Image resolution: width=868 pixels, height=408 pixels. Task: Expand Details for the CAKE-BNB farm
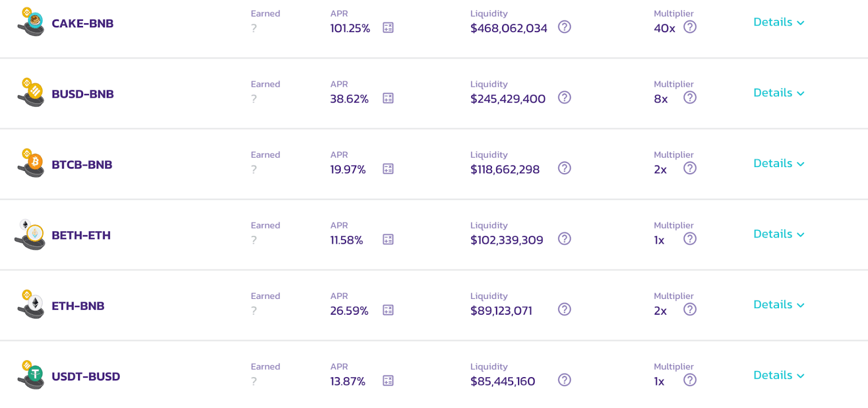778,22
